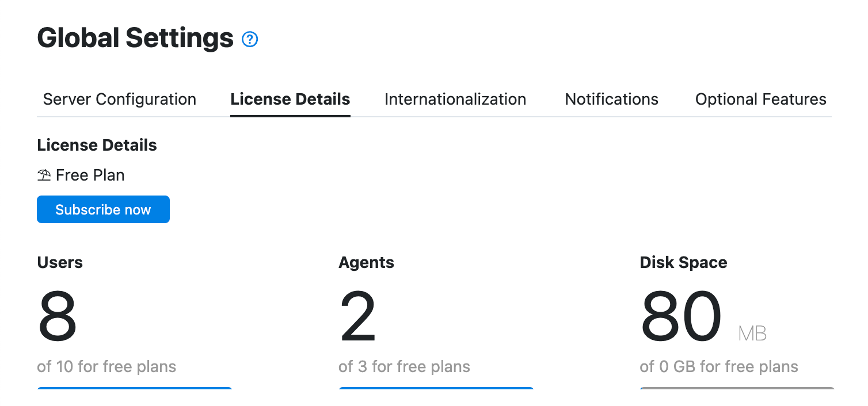Switch to the Internationalization tab
This screenshot has height=406, width=868.
[x=455, y=99]
